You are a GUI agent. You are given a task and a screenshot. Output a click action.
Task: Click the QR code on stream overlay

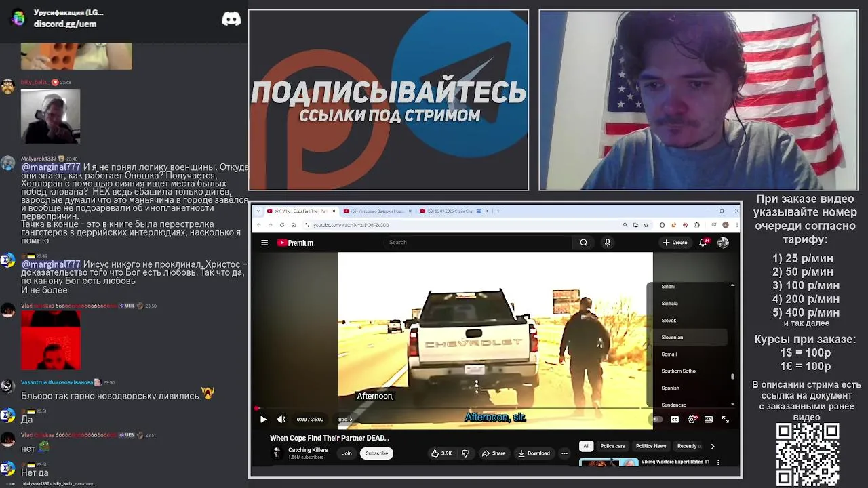808,454
